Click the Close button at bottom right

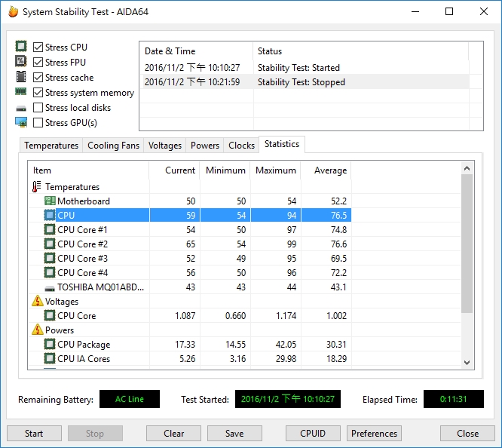(467, 433)
